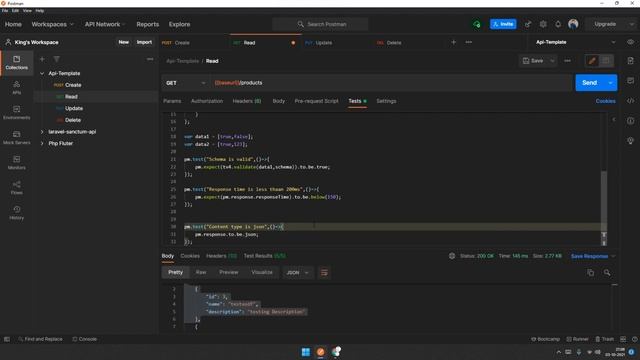
Task: Switch to the Params tab
Action: click(x=172, y=101)
